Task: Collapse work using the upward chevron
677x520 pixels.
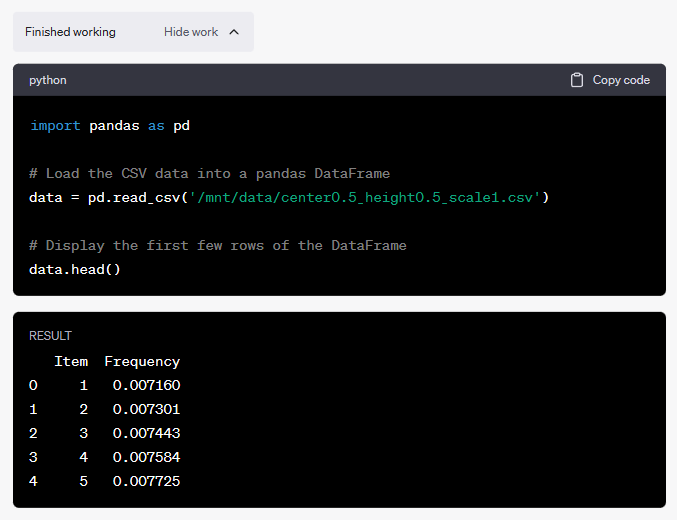Action: click(234, 32)
